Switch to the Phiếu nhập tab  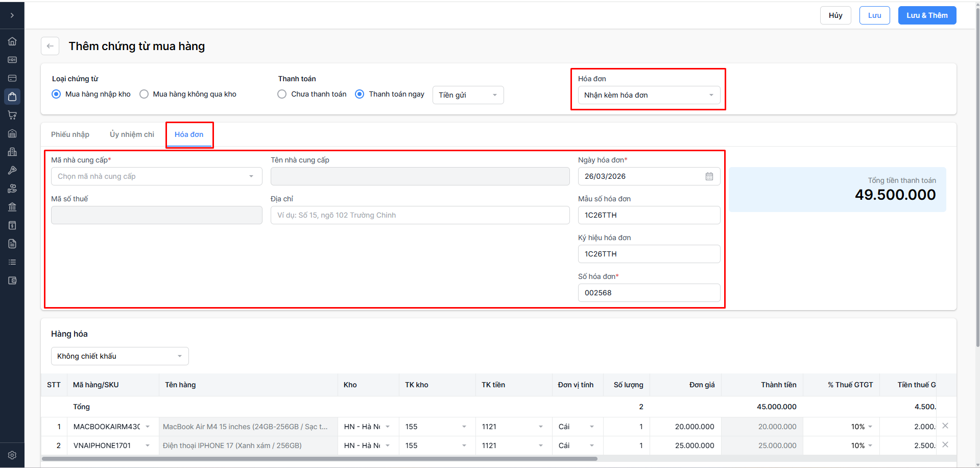tap(70, 134)
